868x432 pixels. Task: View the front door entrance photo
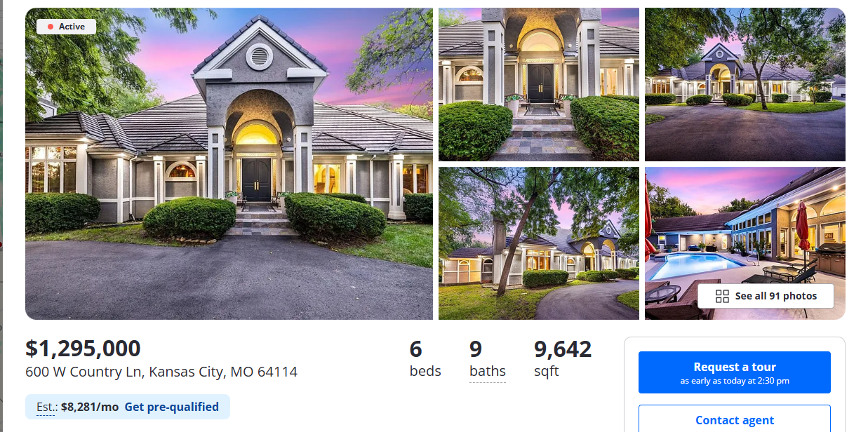tap(539, 84)
